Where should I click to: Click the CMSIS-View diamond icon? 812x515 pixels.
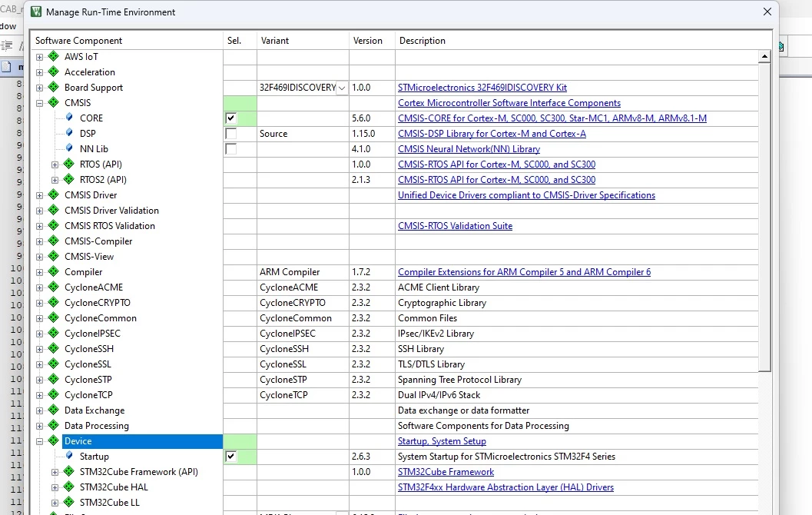coord(53,257)
